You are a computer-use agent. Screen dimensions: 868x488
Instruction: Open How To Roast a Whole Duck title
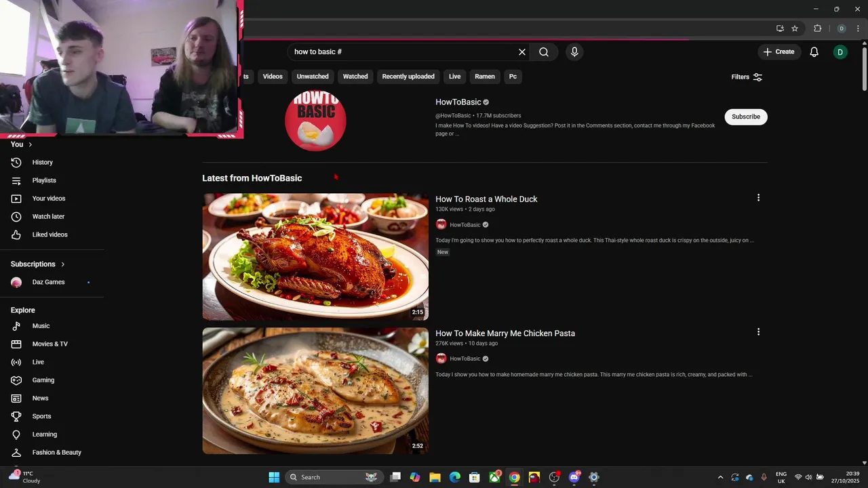(x=486, y=199)
